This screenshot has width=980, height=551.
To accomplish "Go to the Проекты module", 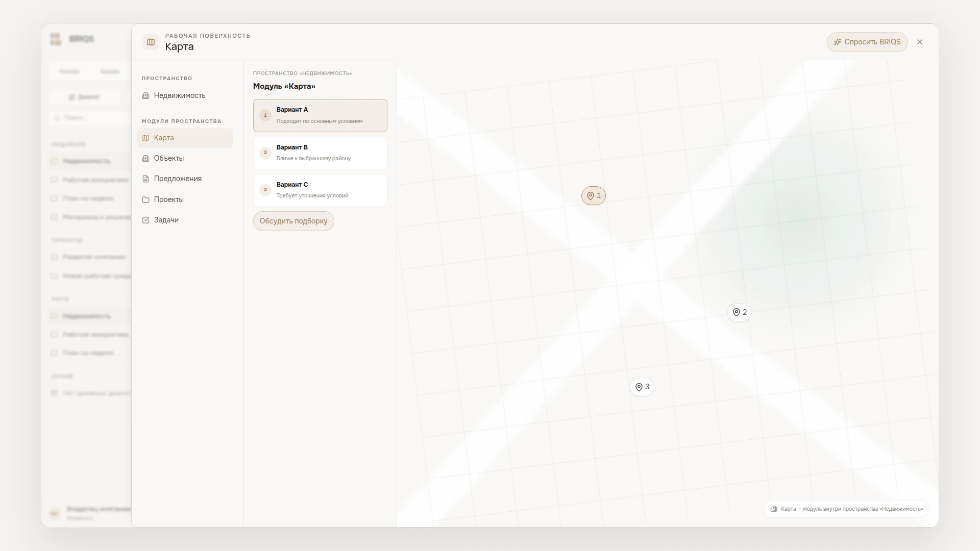I will pyautogui.click(x=185, y=199).
